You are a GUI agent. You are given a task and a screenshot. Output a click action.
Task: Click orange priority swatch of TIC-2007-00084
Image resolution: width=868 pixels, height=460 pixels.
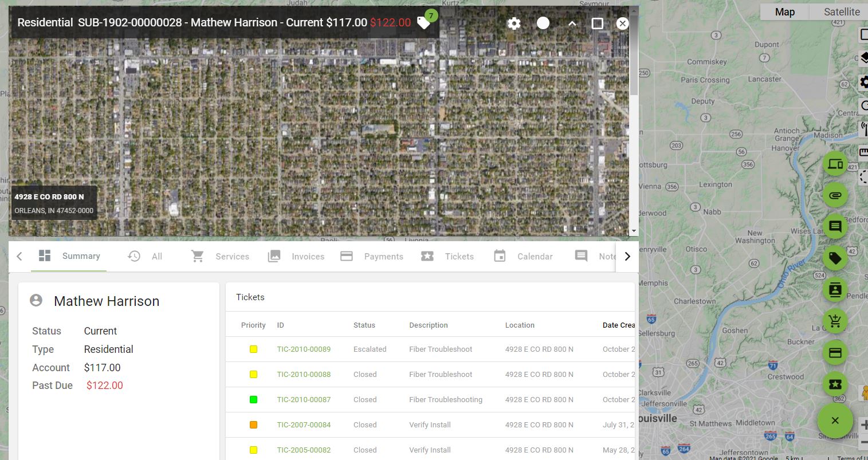(x=253, y=424)
